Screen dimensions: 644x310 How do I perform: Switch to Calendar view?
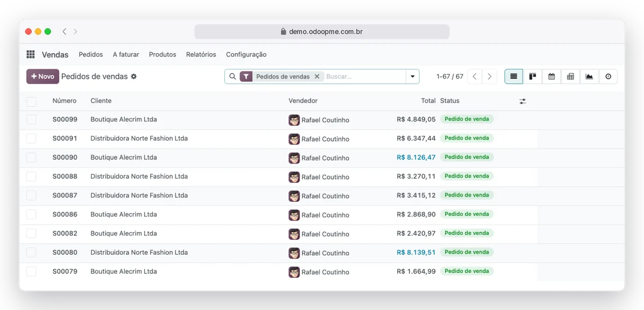551,77
